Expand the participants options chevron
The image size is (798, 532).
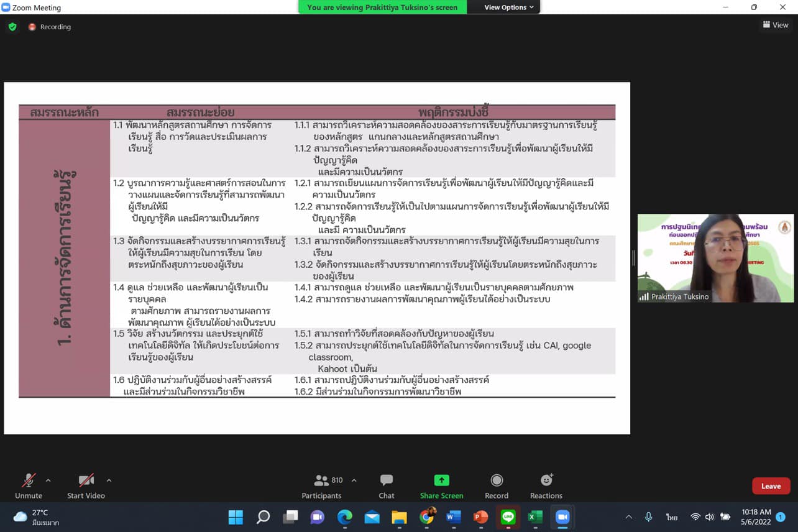(x=354, y=480)
